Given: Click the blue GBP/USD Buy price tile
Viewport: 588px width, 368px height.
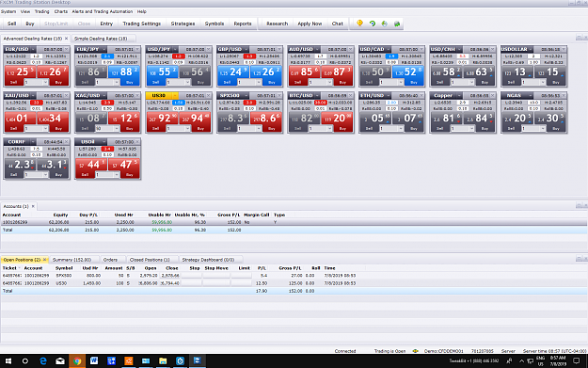Looking at the screenshot, I should coord(266,75).
